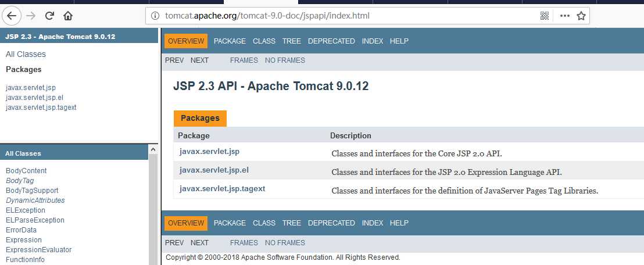Open BodyTag interface link
The height and width of the screenshot is (265, 644).
tap(20, 181)
